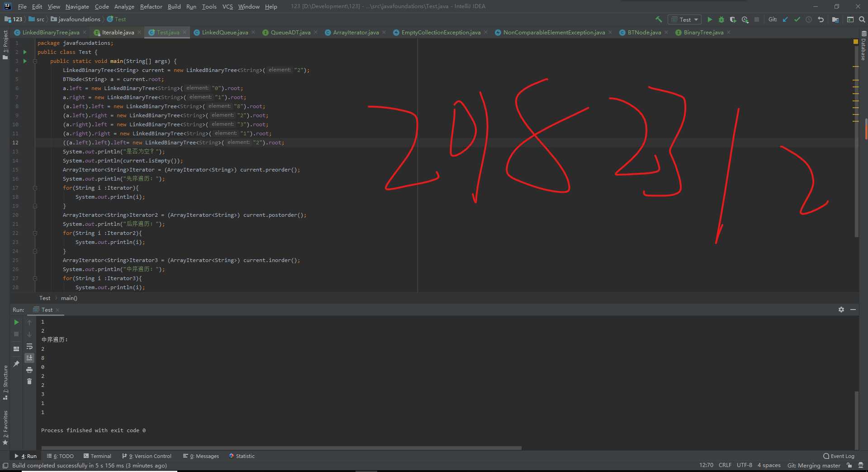Click Restore Layout icon in Run panel
Viewport: 868px width, 472px height.
16,349
